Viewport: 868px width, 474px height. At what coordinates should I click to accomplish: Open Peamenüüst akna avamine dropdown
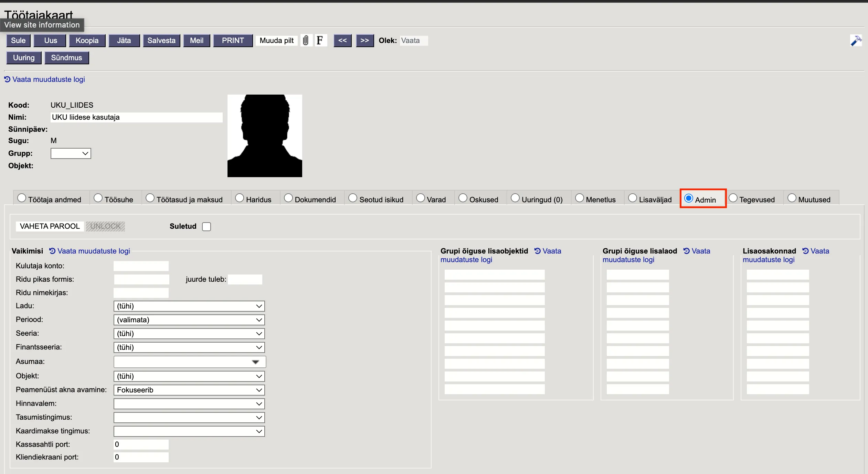pyautogui.click(x=189, y=390)
